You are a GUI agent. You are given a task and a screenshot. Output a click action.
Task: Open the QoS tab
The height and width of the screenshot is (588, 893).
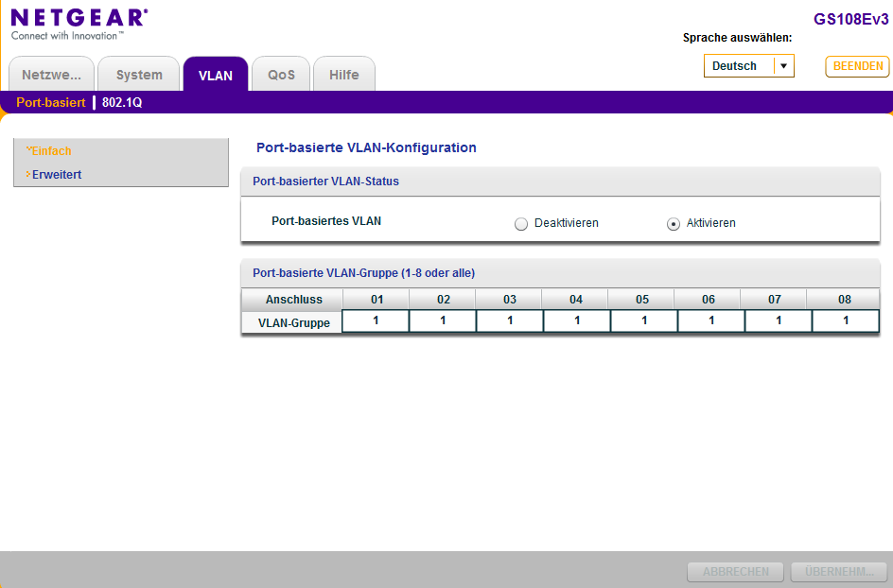pyautogui.click(x=281, y=75)
